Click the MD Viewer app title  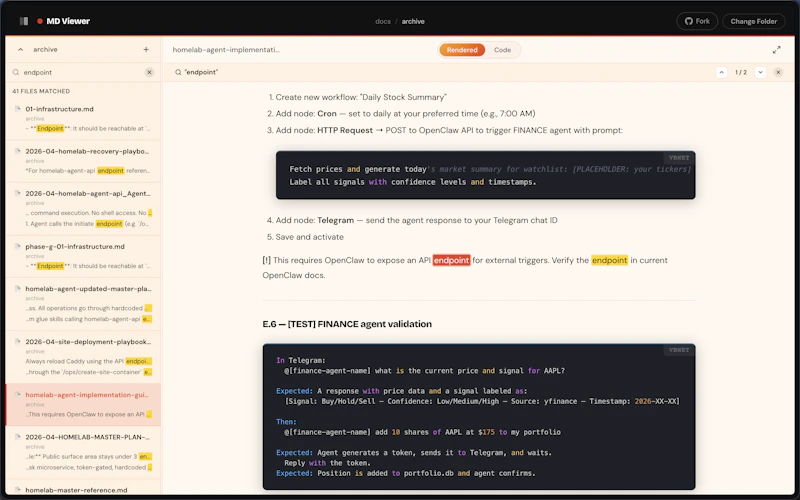pos(68,21)
